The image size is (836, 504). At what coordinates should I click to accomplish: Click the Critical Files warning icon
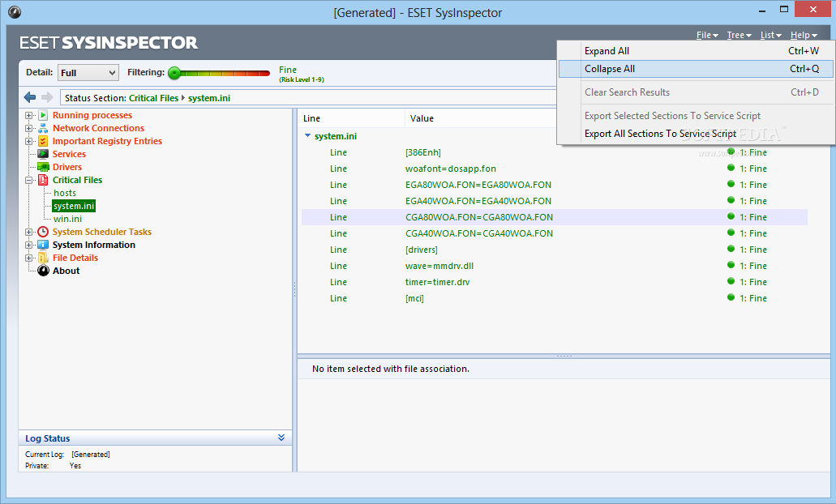[x=43, y=180]
